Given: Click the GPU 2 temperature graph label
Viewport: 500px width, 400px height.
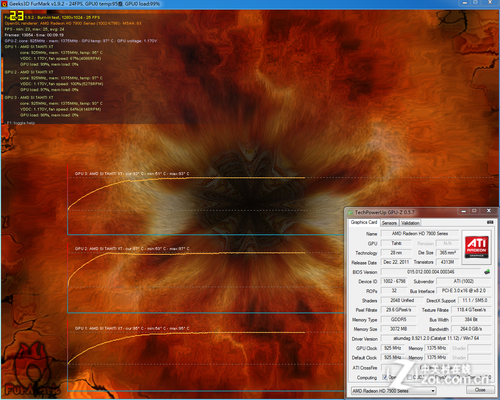Looking at the screenshot, I should coord(132,249).
